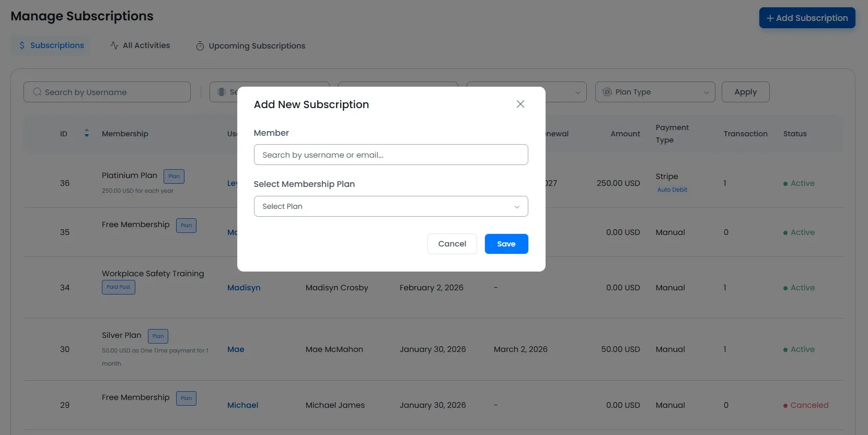Screen dimensions: 868x435
Task: Sort the table by ID column
Action: tap(87, 133)
